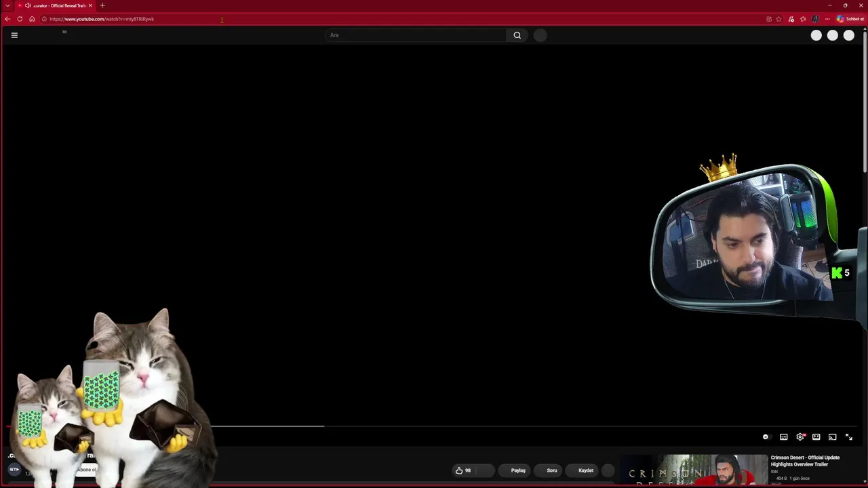Click the YouTube search magnifier button

click(x=517, y=35)
